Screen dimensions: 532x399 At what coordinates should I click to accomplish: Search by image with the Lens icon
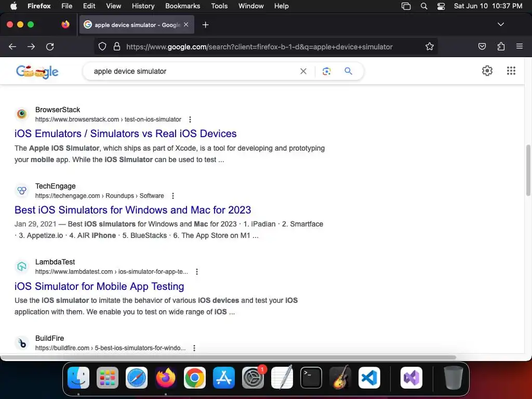326,71
